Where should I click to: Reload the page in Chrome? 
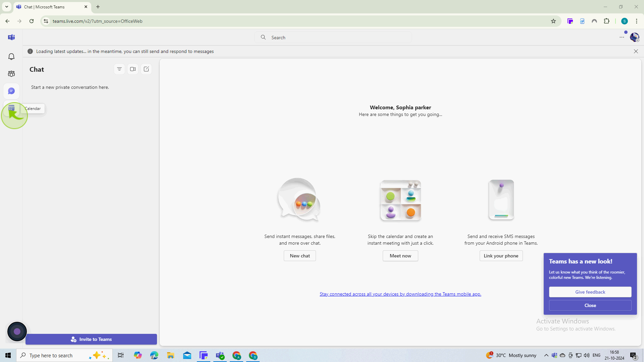[32, 21]
